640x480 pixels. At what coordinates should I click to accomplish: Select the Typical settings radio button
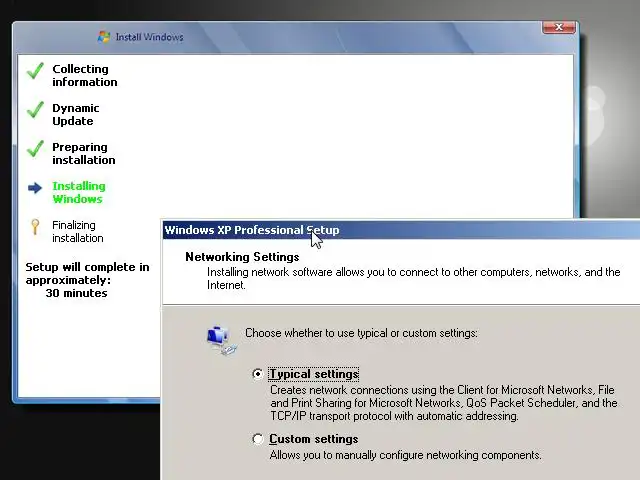point(258,374)
